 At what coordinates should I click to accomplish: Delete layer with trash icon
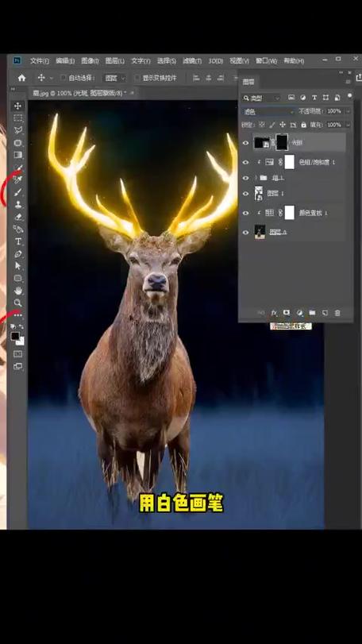(337, 313)
